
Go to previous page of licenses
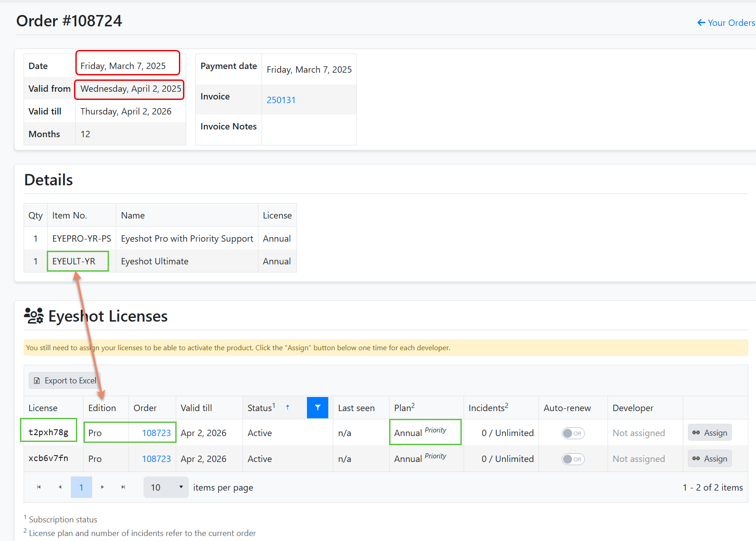point(60,487)
